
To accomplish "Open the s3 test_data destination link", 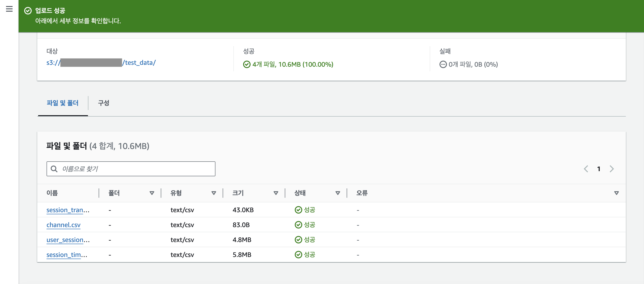I will (139, 63).
